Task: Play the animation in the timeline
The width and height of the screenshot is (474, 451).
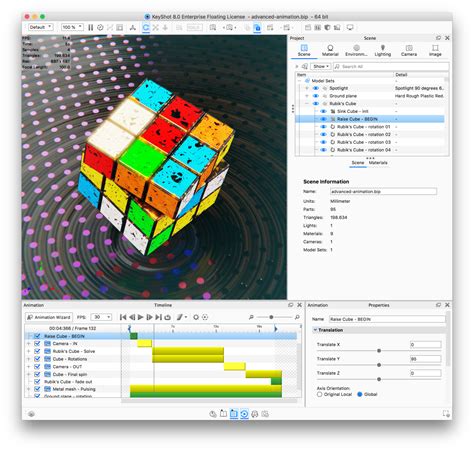Action: point(141,317)
